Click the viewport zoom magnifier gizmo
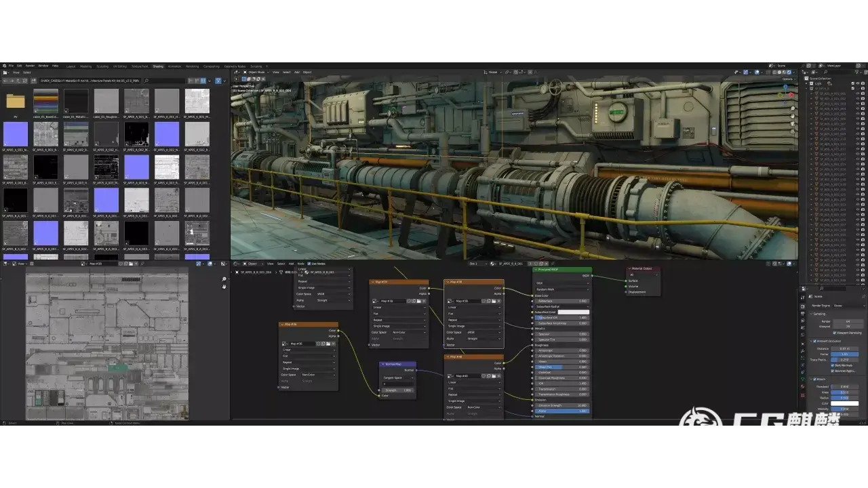Viewport: 868px width, 488px height. (792, 107)
